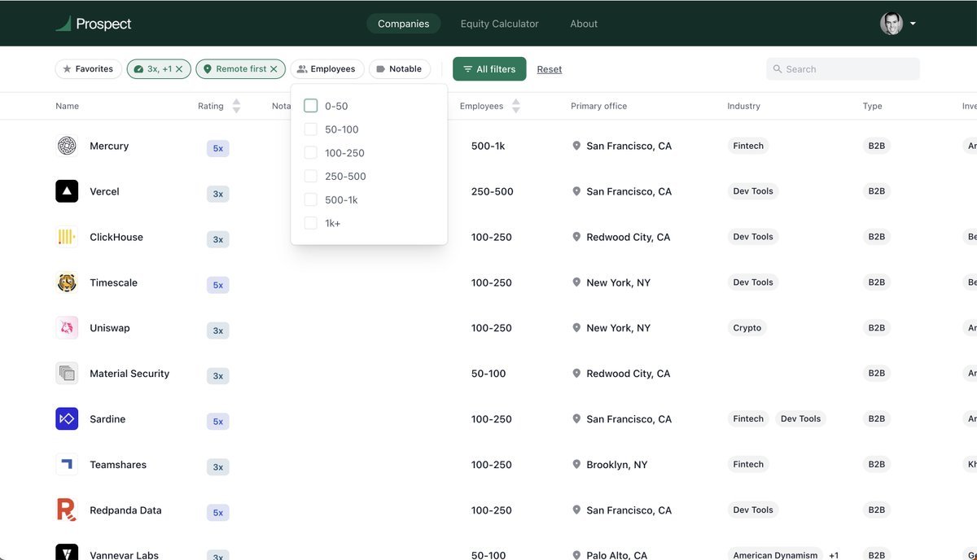Click the Prospect logo icon
This screenshot has width=977, height=560.
tap(64, 24)
